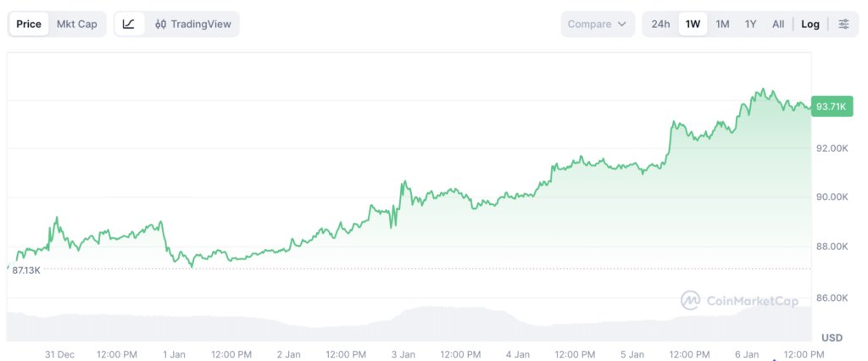Switch chart to Mkt Cap view
The width and height of the screenshot is (868, 361).
click(77, 24)
